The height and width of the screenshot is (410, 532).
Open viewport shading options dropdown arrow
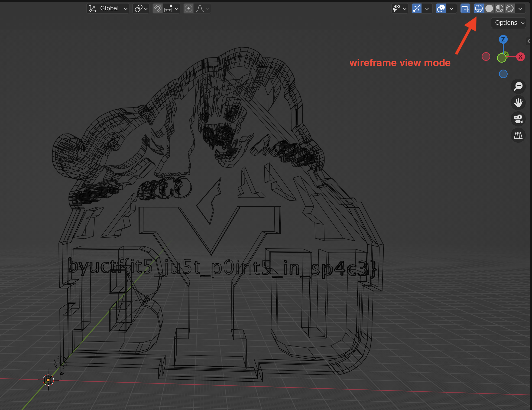pos(520,9)
